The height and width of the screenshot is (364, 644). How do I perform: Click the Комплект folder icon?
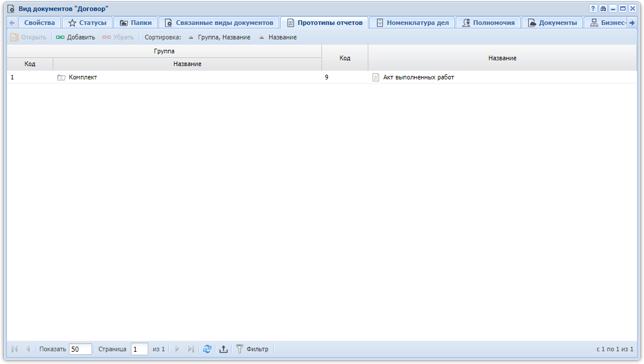click(x=61, y=77)
